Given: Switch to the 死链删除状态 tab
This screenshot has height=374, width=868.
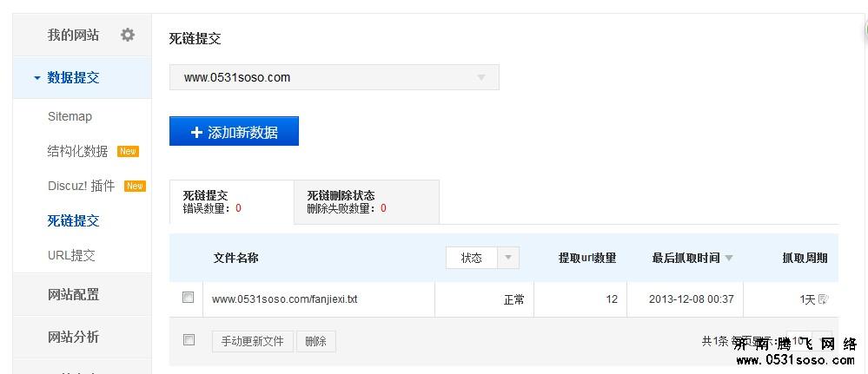Looking at the screenshot, I should pos(367,202).
